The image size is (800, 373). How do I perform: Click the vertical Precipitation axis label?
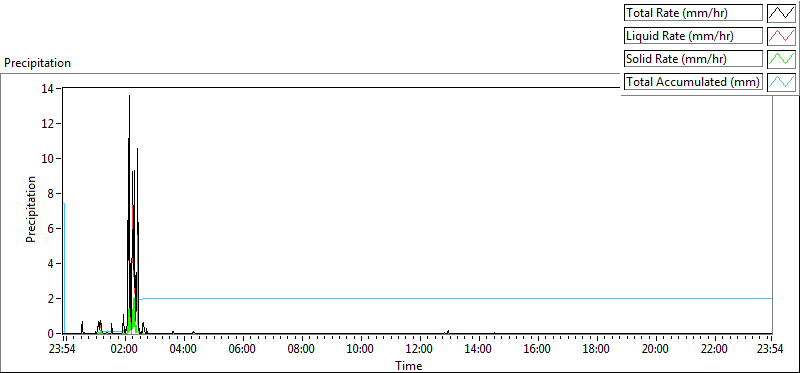coord(31,209)
